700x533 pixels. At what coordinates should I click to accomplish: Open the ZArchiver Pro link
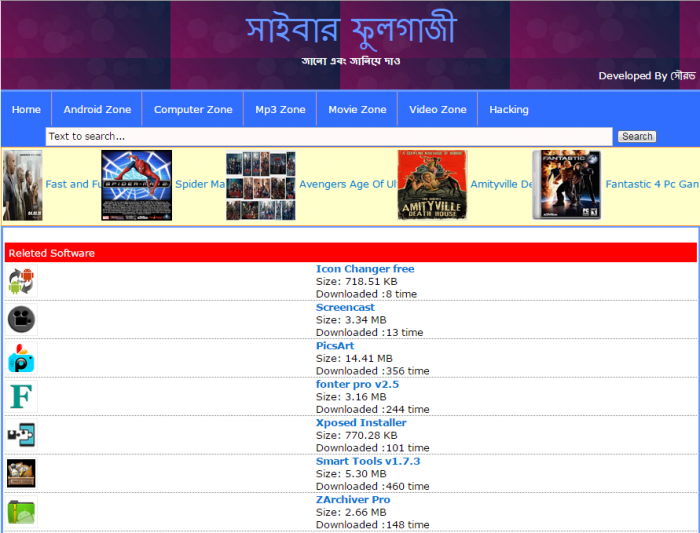(x=353, y=499)
